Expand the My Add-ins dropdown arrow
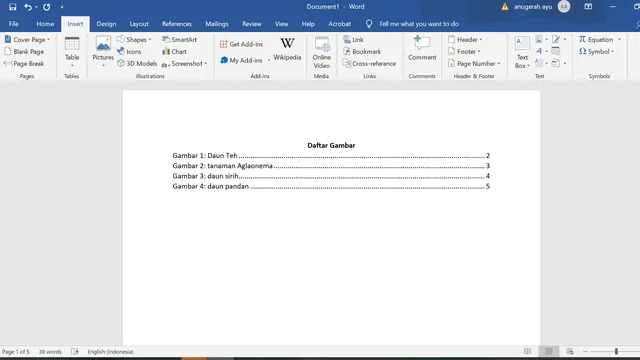The image size is (640, 360). coord(269,60)
